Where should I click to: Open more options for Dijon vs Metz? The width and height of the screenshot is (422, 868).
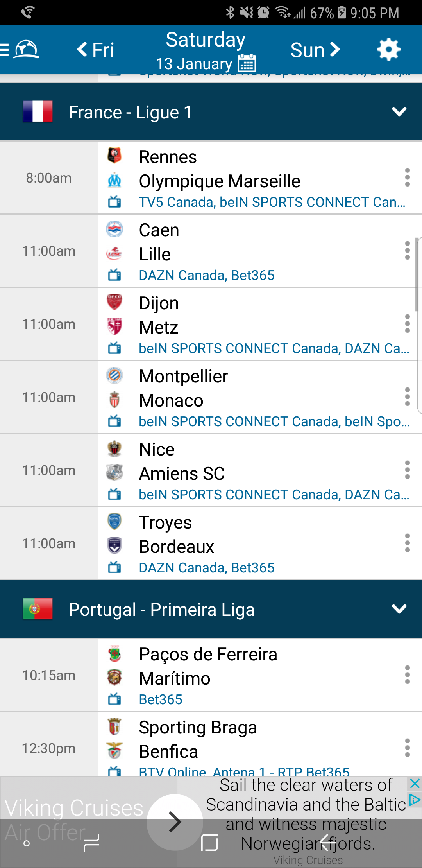(x=407, y=324)
